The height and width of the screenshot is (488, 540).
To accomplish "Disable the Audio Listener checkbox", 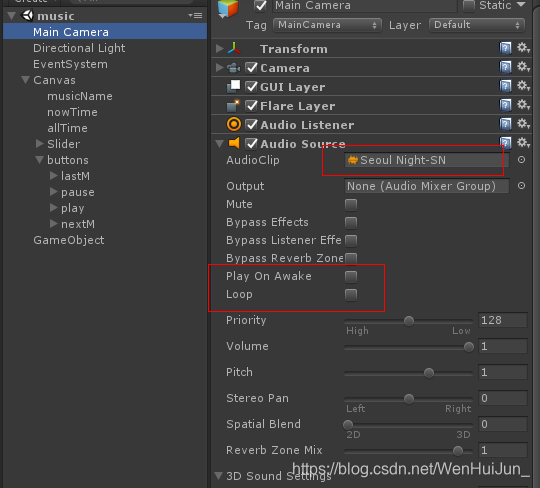I will [x=251, y=124].
